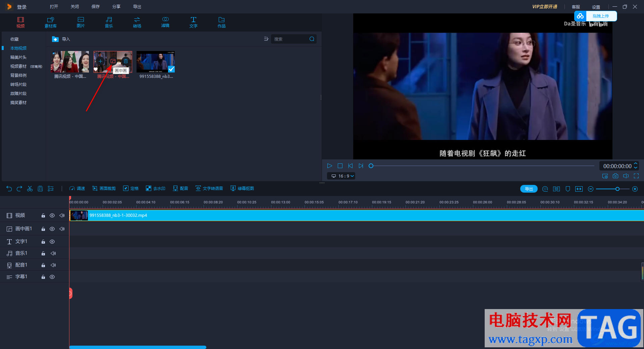Image resolution: width=644 pixels, height=349 pixels.
Task: Click the 导入 import button
Action: pyautogui.click(x=61, y=39)
